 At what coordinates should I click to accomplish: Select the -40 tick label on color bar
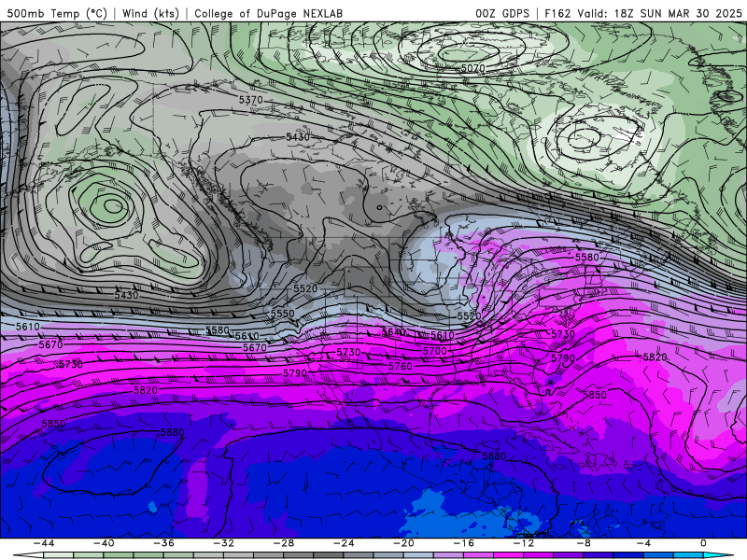[104, 543]
